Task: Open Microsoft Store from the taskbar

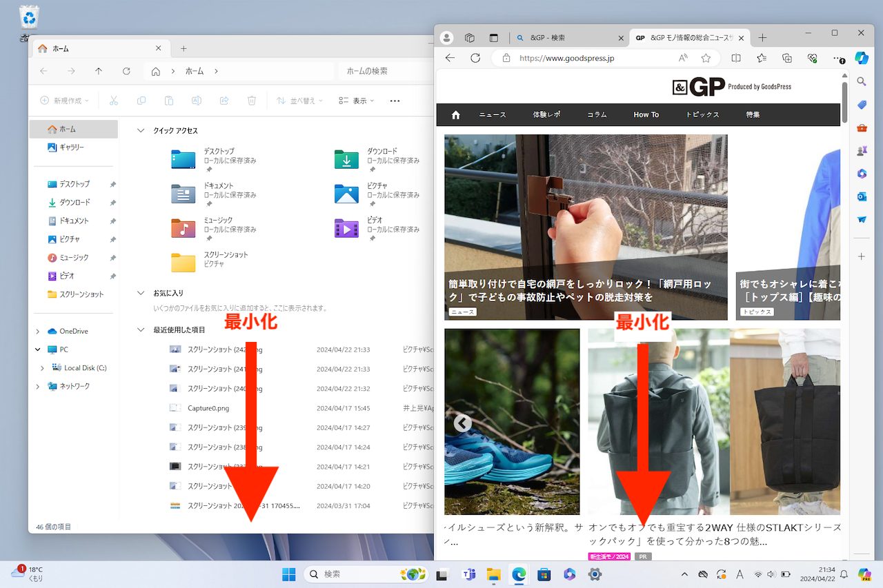Action: click(544, 574)
